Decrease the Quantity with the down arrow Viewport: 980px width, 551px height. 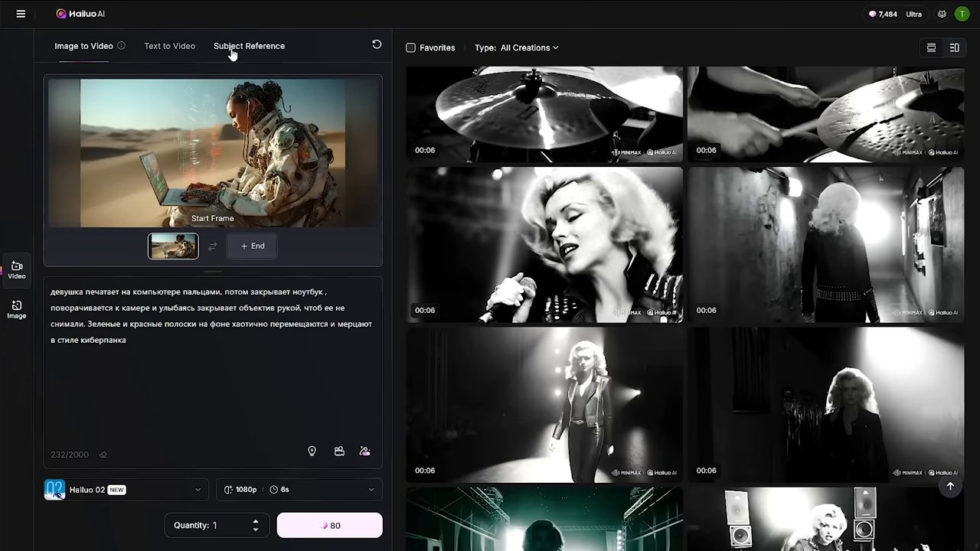pos(256,529)
